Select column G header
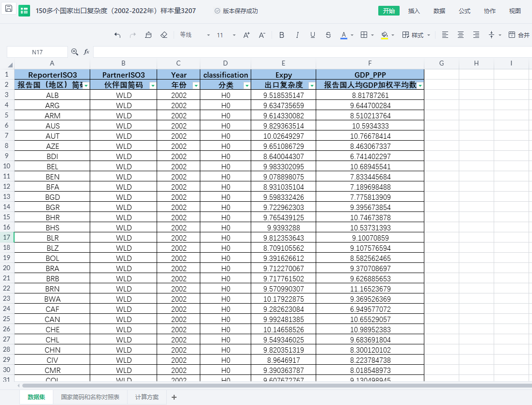The image size is (532, 405). coord(441,63)
